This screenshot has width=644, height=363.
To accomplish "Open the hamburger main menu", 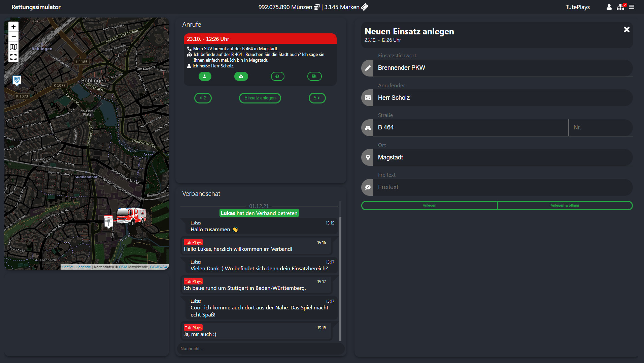I will pos(632,7).
